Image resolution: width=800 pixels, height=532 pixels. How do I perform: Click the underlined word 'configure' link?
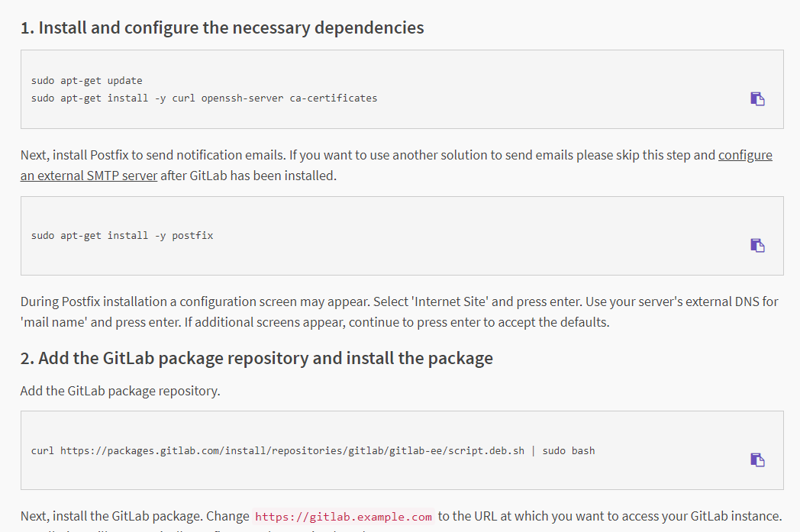click(x=745, y=155)
